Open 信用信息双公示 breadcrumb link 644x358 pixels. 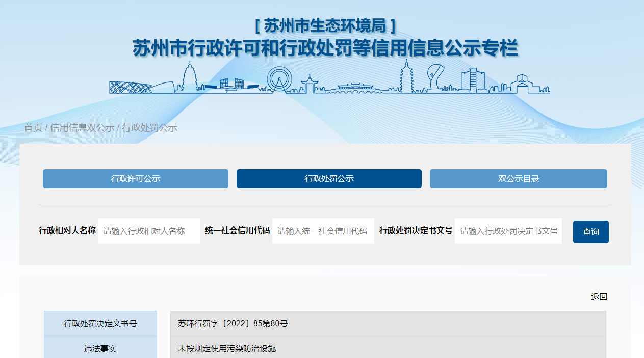pyautogui.click(x=82, y=128)
